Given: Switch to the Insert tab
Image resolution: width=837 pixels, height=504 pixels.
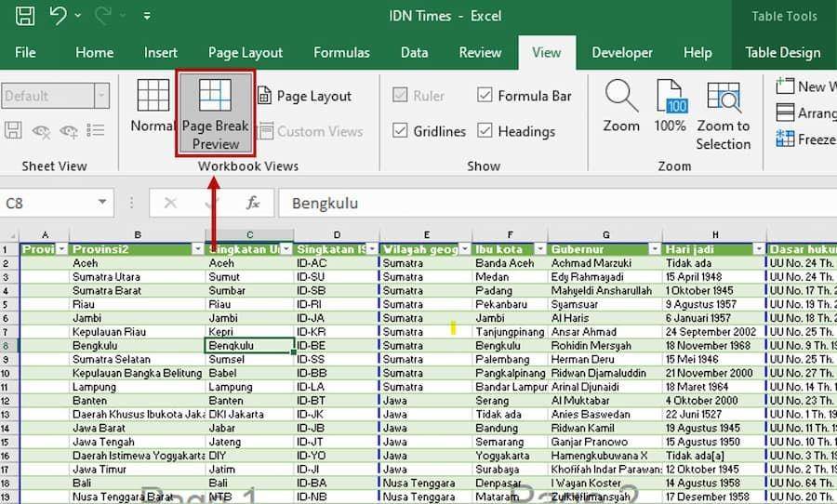Looking at the screenshot, I should click(x=161, y=52).
